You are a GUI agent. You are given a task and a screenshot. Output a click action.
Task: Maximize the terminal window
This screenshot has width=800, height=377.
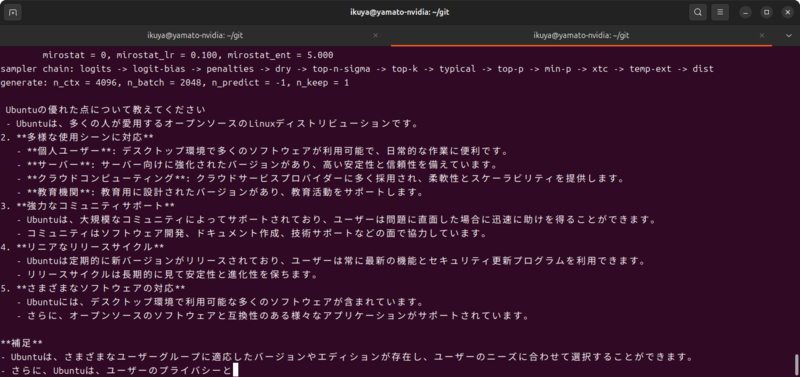(767, 12)
